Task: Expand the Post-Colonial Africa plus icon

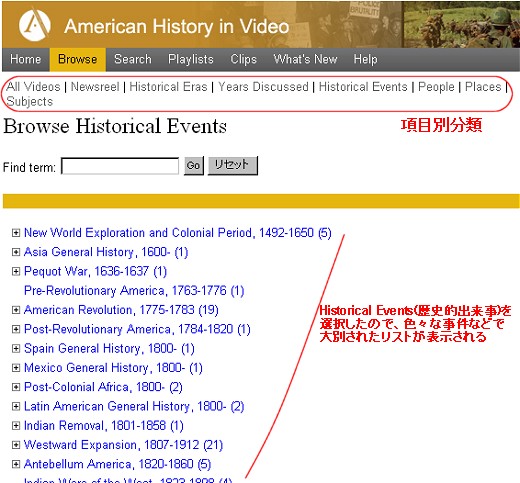Action: pos(16,387)
